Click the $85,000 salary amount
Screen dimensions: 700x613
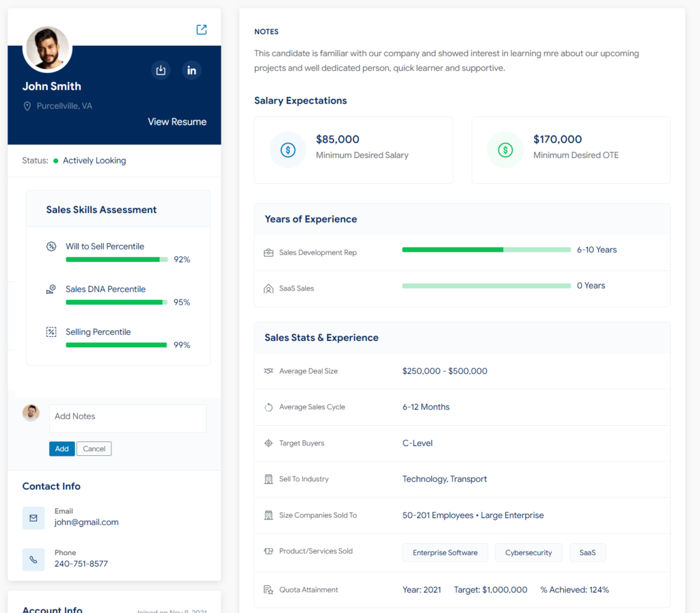pos(338,139)
